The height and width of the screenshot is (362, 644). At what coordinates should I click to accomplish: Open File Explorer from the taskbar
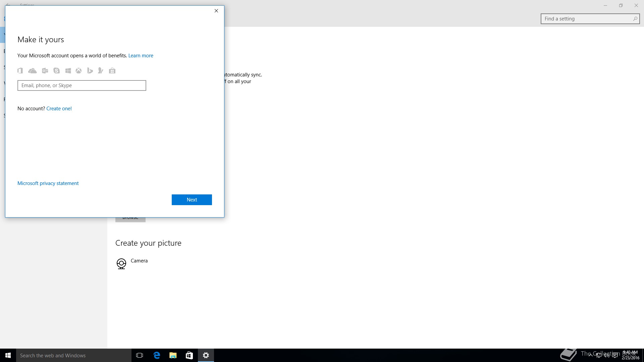(173, 355)
